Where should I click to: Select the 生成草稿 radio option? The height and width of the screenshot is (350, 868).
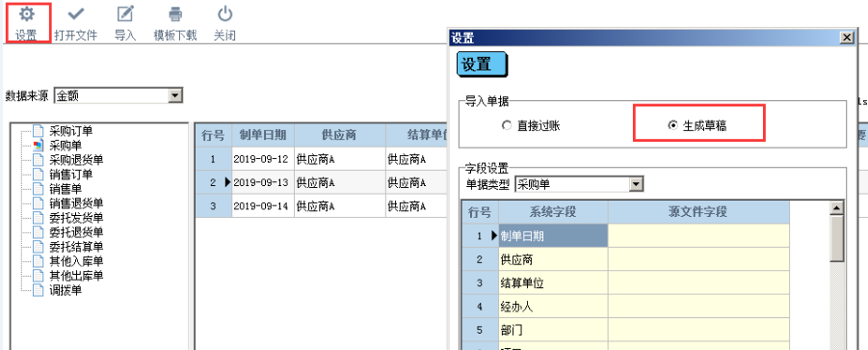(672, 125)
